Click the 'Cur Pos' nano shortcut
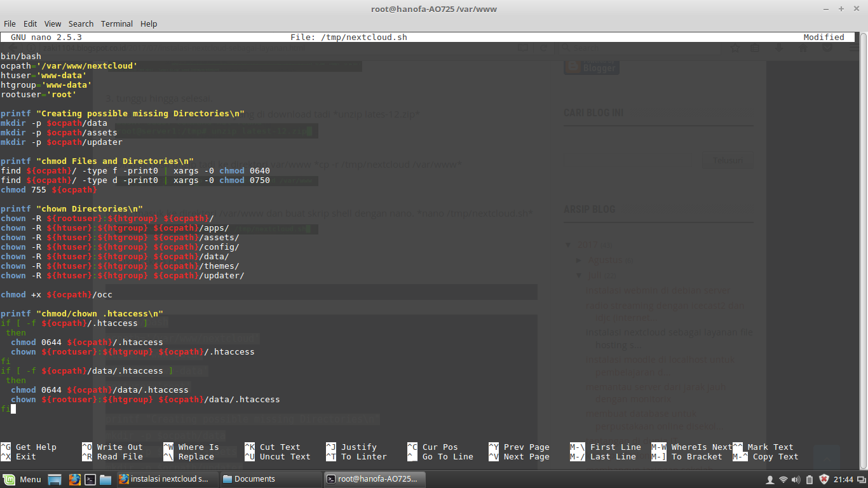The width and height of the screenshot is (868, 488). 433,447
